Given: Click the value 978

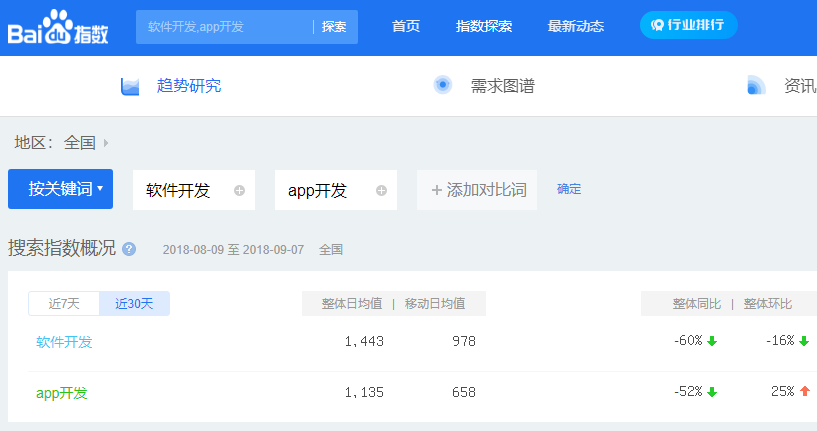Looking at the screenshot, I should (x=464, y=341).
